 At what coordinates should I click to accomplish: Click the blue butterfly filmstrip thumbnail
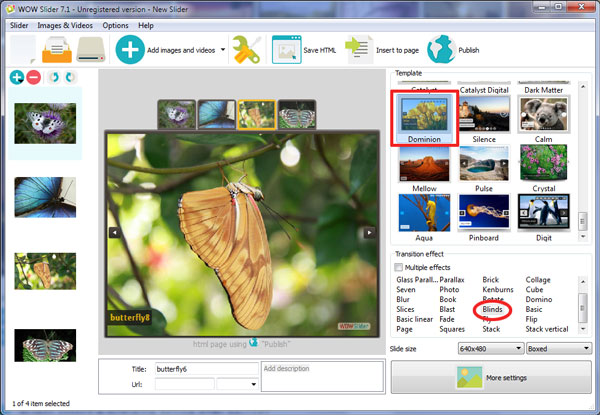pos(217,114)
